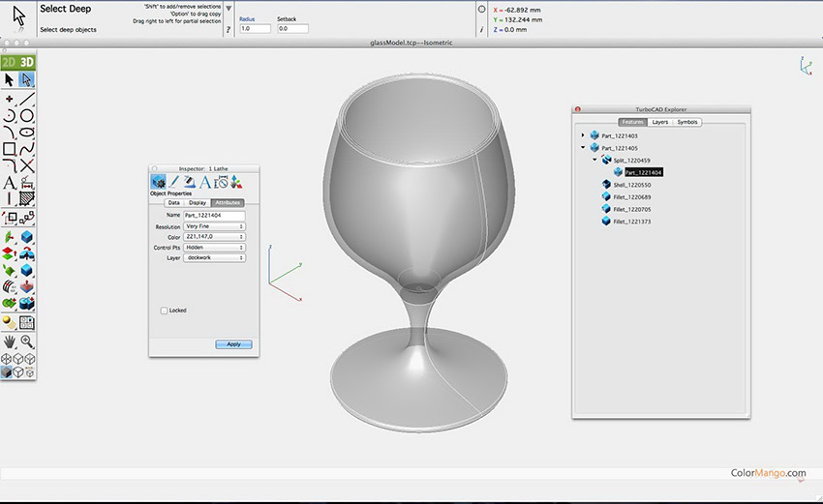Open the Display tab in Inspector
This screenshot has height=504, width=823.
(x=197, y=202)
